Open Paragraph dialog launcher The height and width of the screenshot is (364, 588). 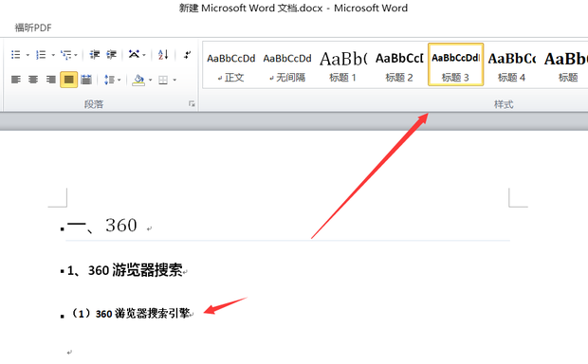coord(192,104)
